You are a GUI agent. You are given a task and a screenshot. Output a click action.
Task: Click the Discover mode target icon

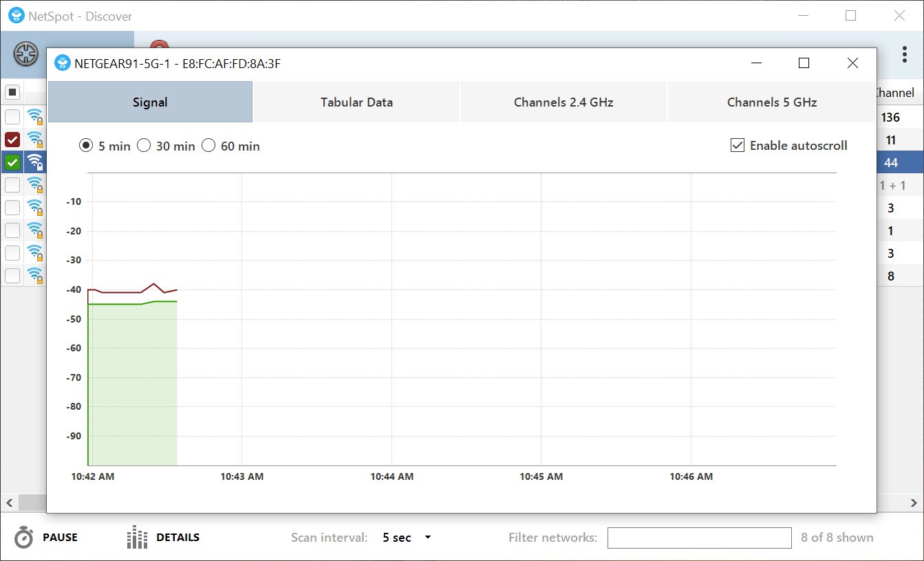click(x=25, y=54)
